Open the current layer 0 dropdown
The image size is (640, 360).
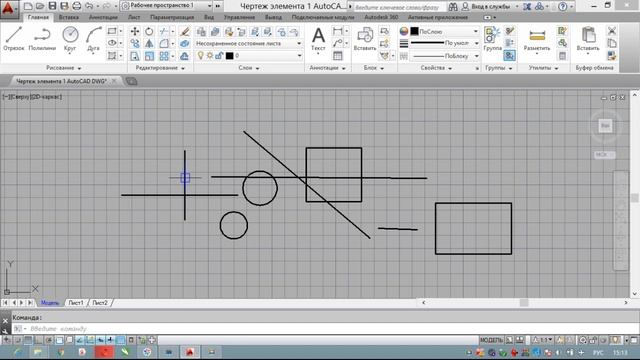coord(249,56)
